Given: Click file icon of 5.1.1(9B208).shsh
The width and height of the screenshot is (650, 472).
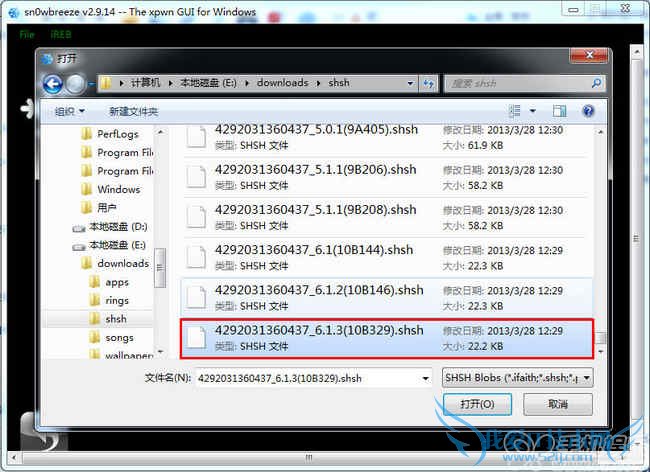Looking at the screenshot, I should [x=196, y=217].
